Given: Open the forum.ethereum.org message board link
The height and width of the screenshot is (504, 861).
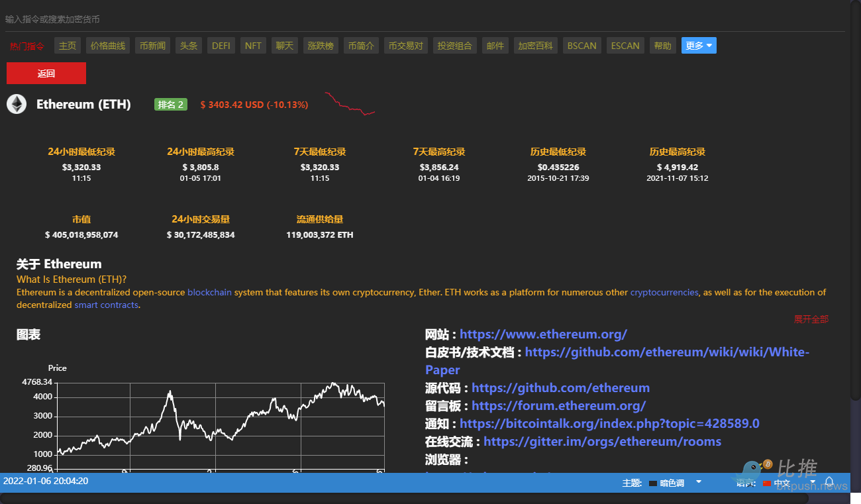Looking at the screenshot, I should click(558, 406).
